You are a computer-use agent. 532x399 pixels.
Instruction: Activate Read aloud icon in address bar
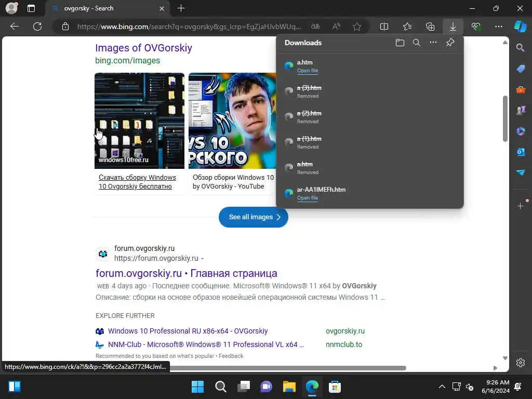pos(336,26)
